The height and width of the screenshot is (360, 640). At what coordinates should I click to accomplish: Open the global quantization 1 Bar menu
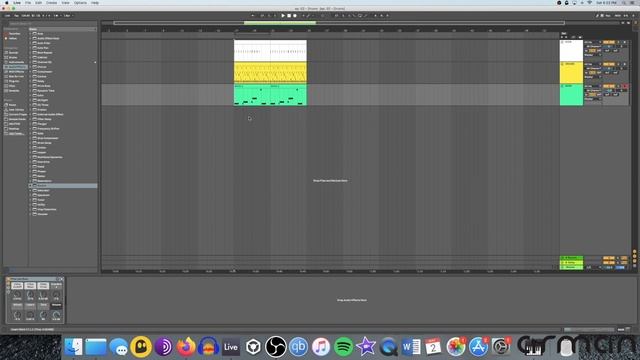67,16
